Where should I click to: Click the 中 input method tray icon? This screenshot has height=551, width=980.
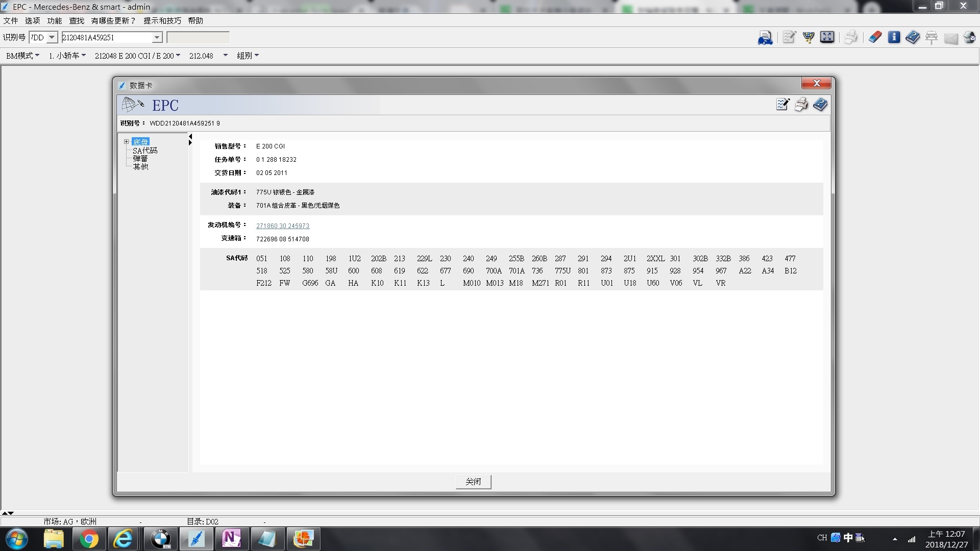(848, 538)
